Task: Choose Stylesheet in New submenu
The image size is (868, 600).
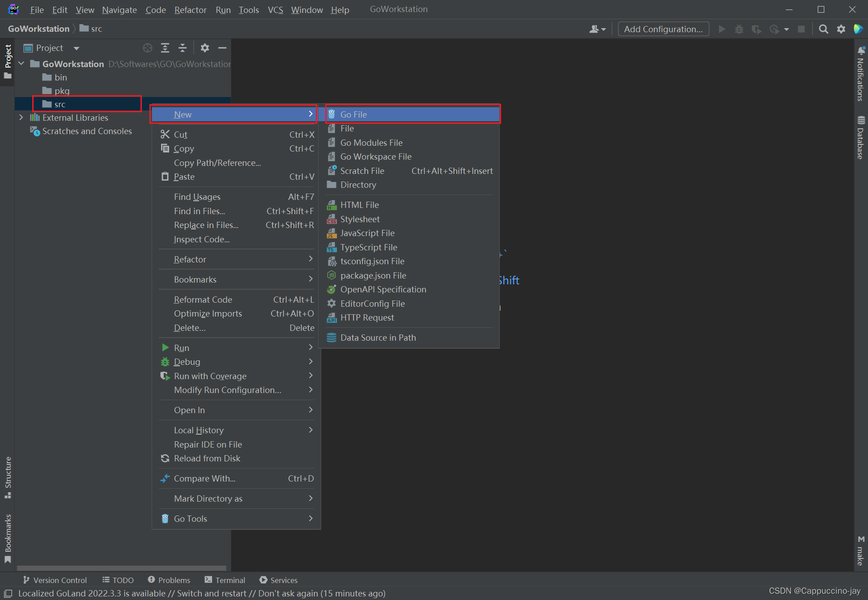Action: click(409, 219)
